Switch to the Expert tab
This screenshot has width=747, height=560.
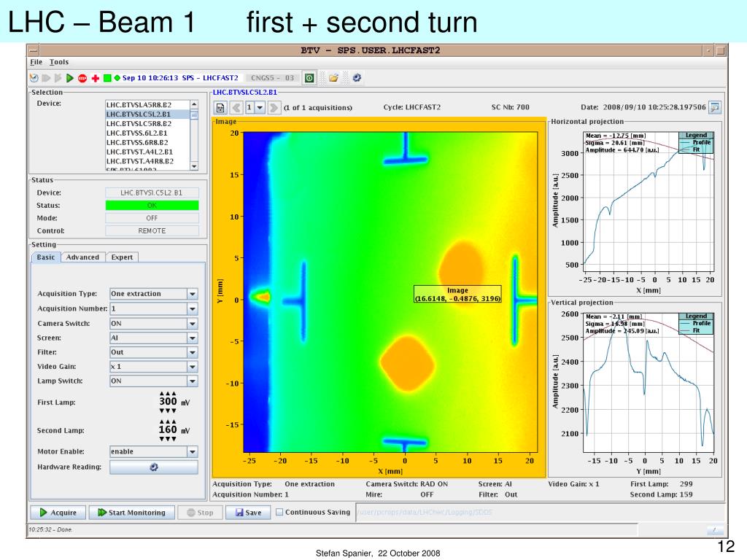click(x=122, y=257)
